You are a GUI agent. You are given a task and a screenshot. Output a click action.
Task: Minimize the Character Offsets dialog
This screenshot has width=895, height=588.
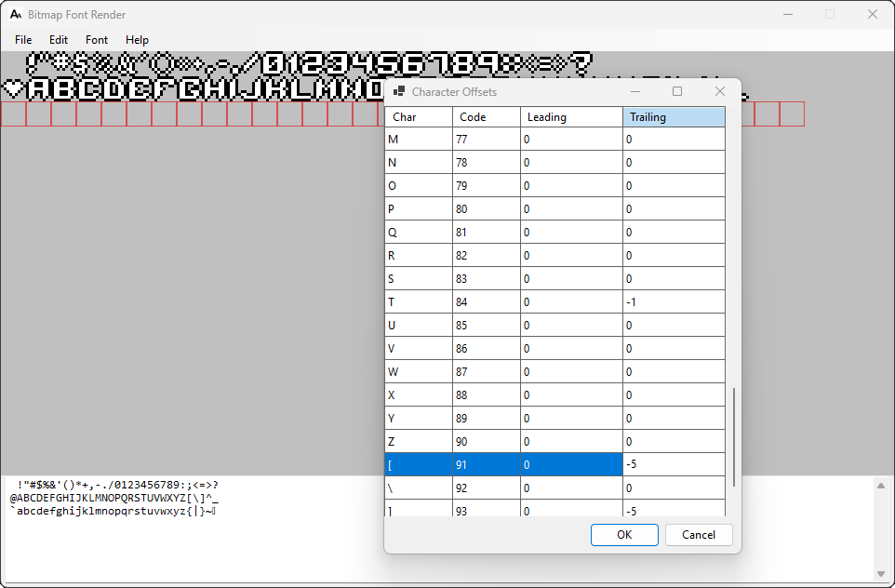click(x=635, y=91)
